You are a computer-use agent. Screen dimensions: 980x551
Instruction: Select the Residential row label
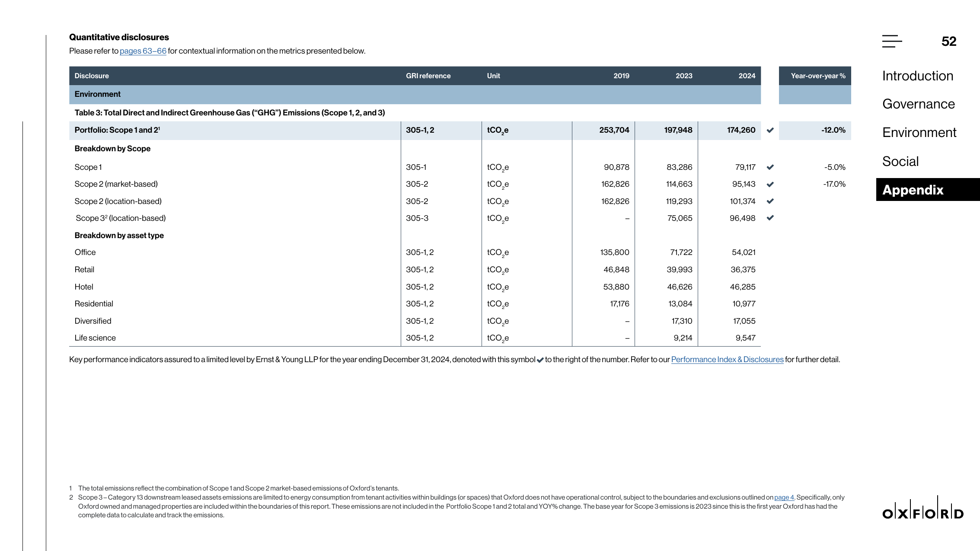(x=94, y=304)
